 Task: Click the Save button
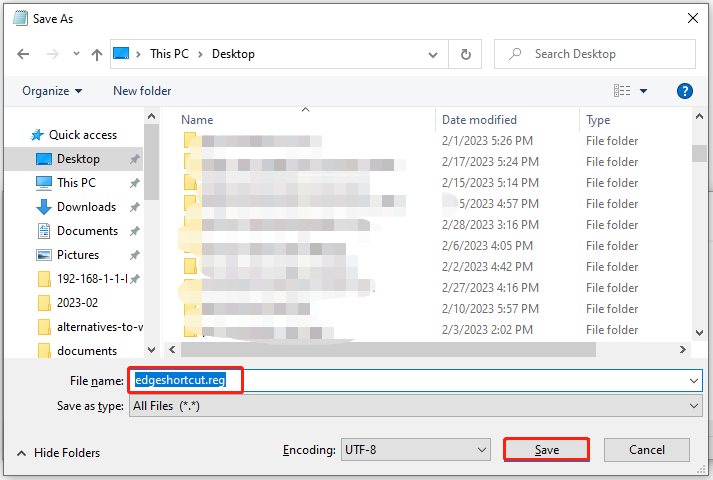546,450
